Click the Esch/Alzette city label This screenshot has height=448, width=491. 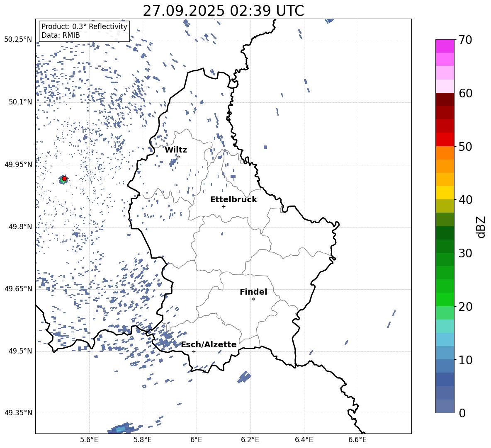[209, 344]
